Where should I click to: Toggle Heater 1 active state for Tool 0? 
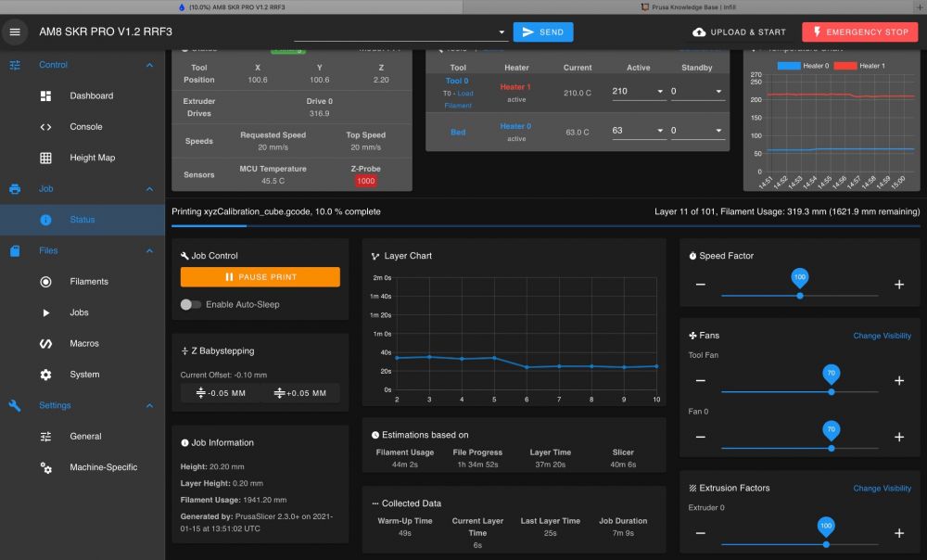(515, 93)
